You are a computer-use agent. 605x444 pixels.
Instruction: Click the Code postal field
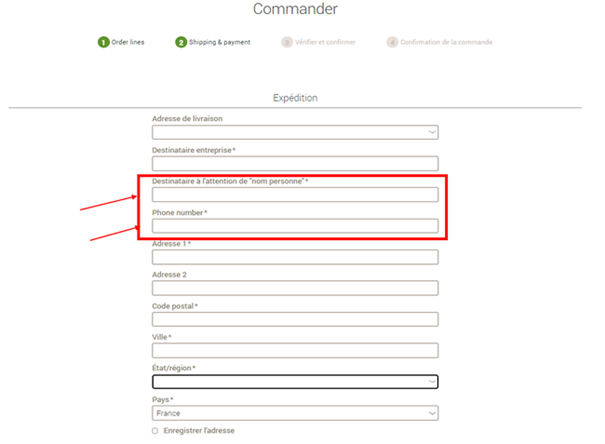(295, 319)
